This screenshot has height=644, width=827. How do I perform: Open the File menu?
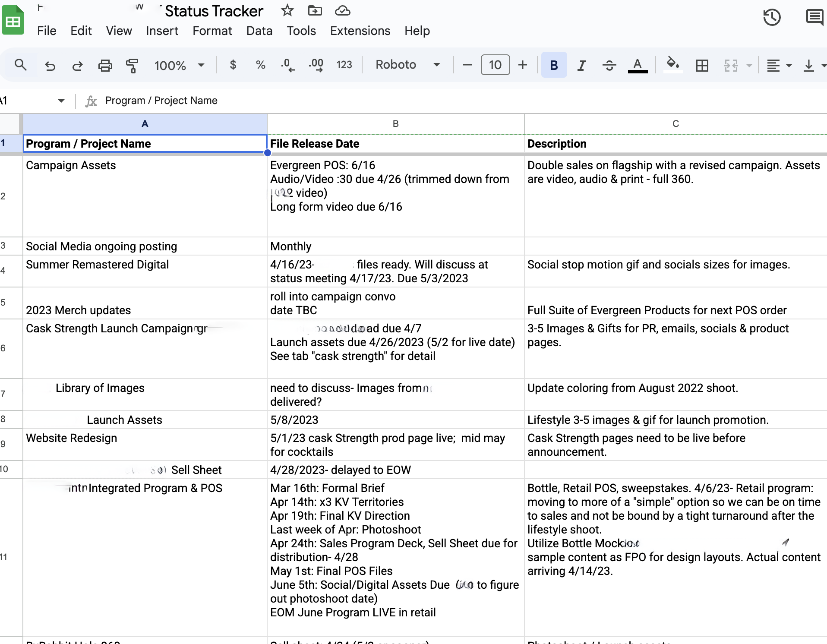tap(47, 31)
